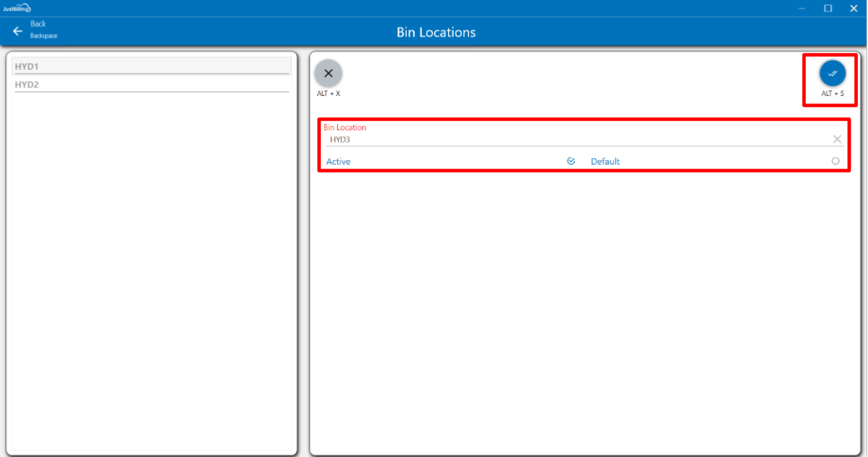Click the ALT + X shortcut label
The image size is (868, 457).
tap(329, 94)
